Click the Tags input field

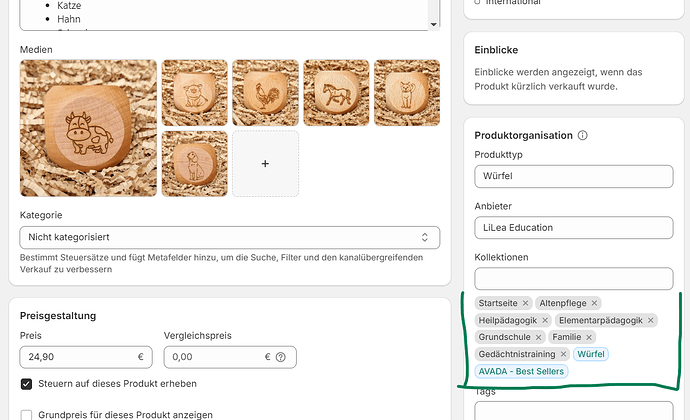pyautogui.click(x=574, y=411)
